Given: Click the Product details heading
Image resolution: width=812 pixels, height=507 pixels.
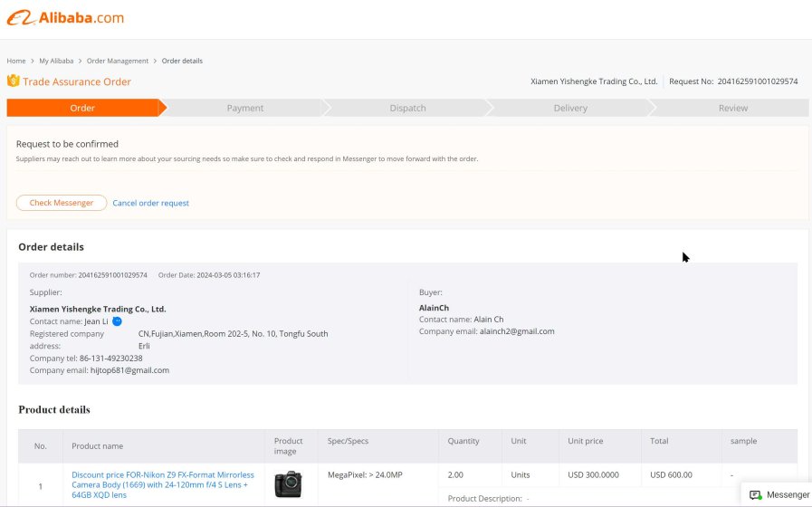Looking at the screenshot, I should point(54,409).
